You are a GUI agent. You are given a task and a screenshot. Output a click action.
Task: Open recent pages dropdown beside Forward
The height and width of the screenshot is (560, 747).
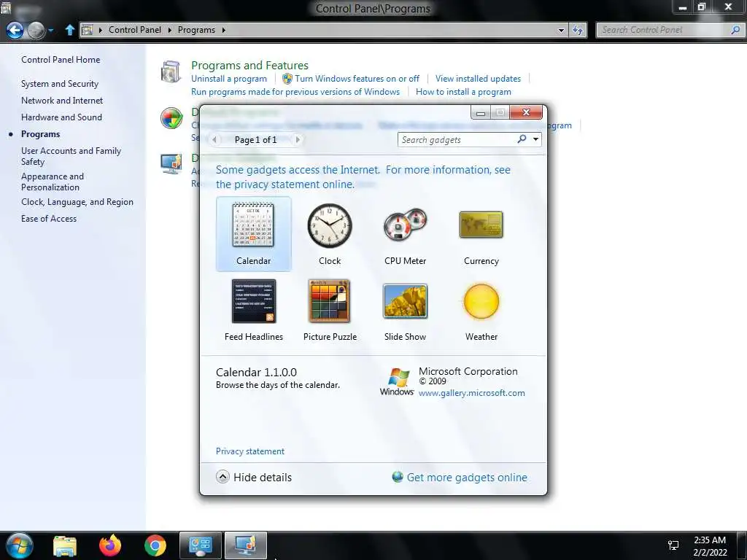coord(50,31)
